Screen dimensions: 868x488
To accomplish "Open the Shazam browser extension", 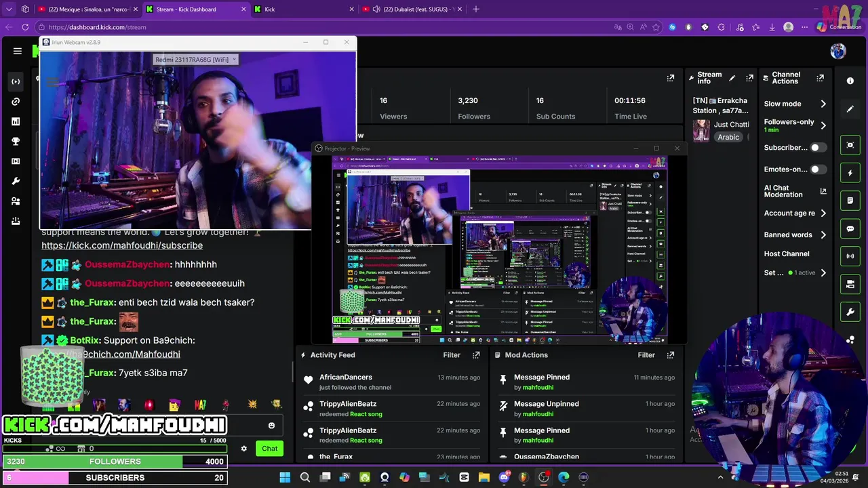I will [672, 27].
